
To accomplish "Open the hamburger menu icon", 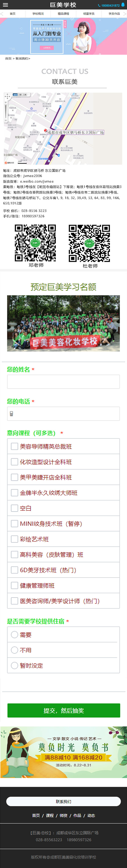I will tap(5, 5).
